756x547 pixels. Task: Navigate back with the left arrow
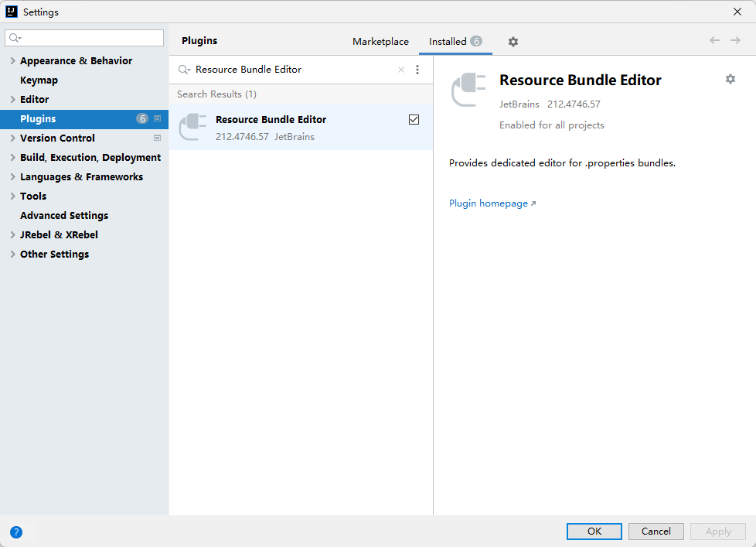714,40
